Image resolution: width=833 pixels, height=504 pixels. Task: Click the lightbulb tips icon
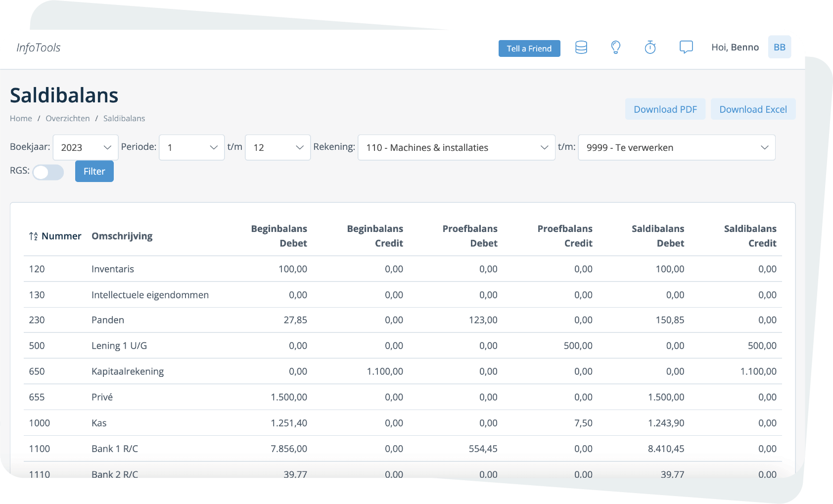(x=616, y=47)
